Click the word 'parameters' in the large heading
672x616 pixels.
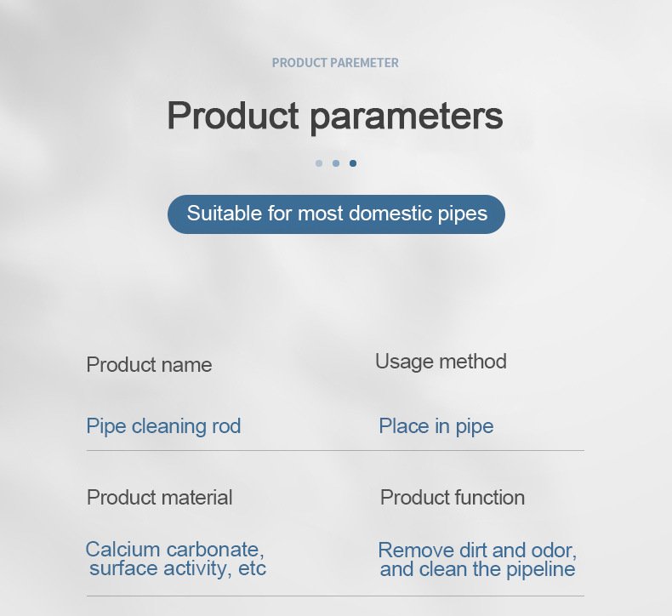[406, 117]
